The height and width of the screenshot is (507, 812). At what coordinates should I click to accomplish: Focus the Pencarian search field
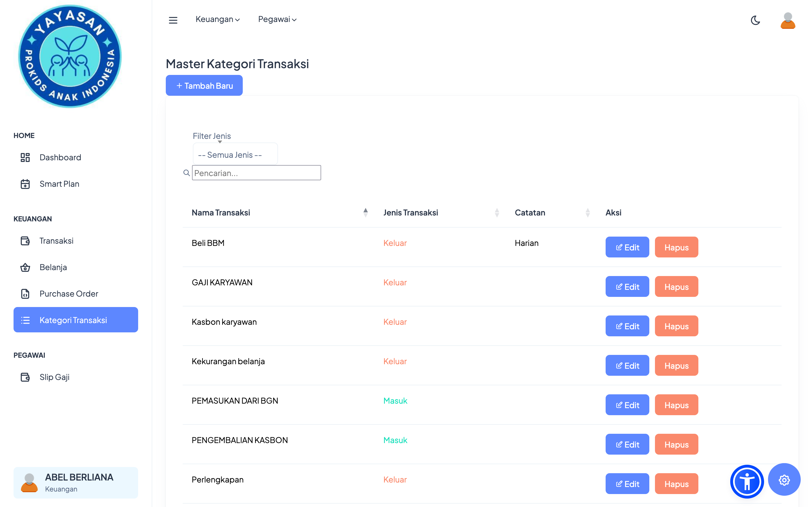[257, 173]
